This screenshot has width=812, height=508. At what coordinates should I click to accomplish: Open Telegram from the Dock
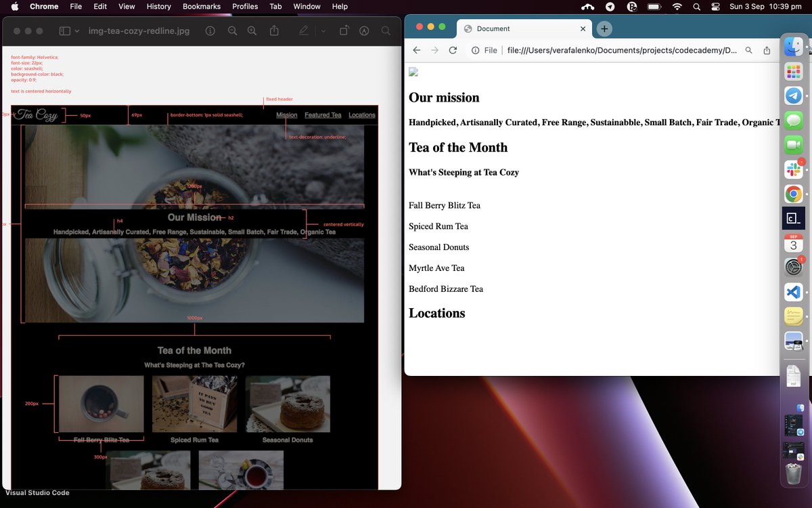click(794, 96)
